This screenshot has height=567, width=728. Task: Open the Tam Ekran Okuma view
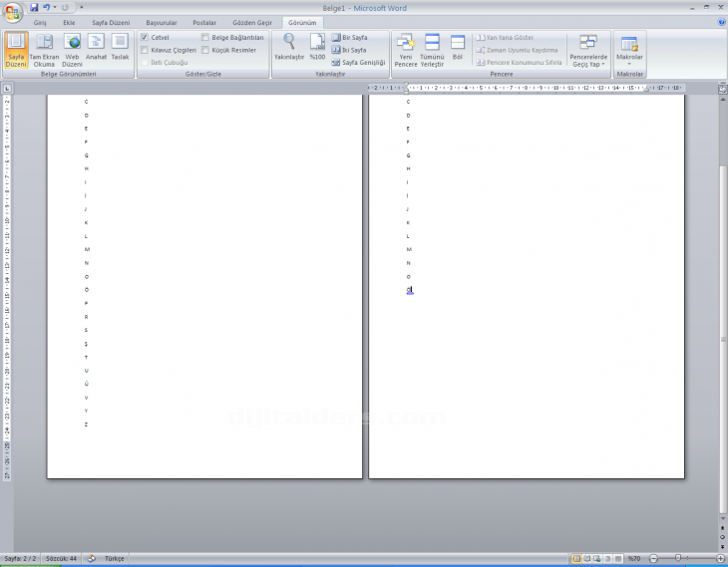tap(44, 48)
